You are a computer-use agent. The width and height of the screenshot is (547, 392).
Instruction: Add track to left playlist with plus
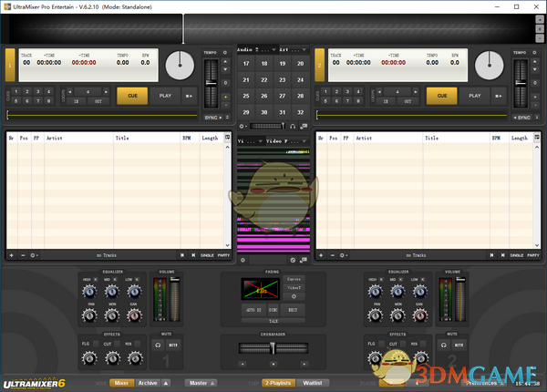point(12,255)
